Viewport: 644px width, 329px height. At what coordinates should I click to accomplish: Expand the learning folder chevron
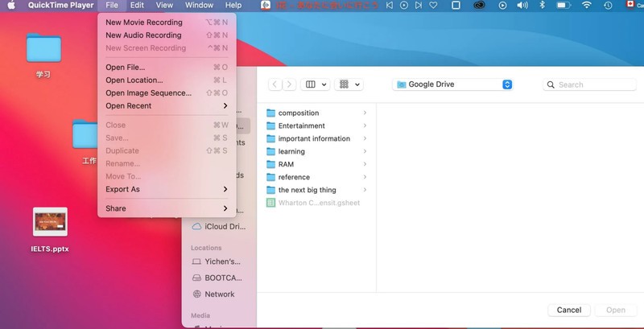pyautogui.click(x=365, y=151)
